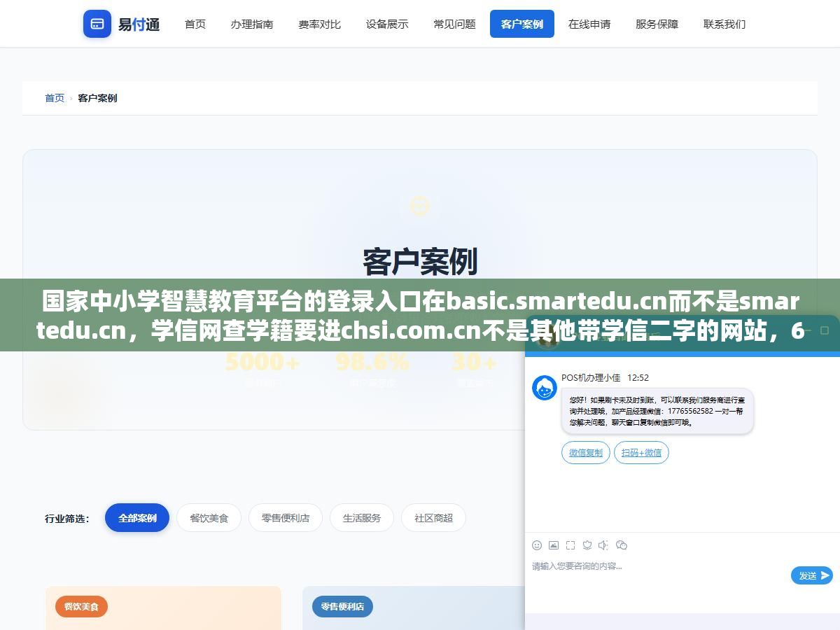
Task: Open 联系我们 navigation item
Action: [724, 24]
